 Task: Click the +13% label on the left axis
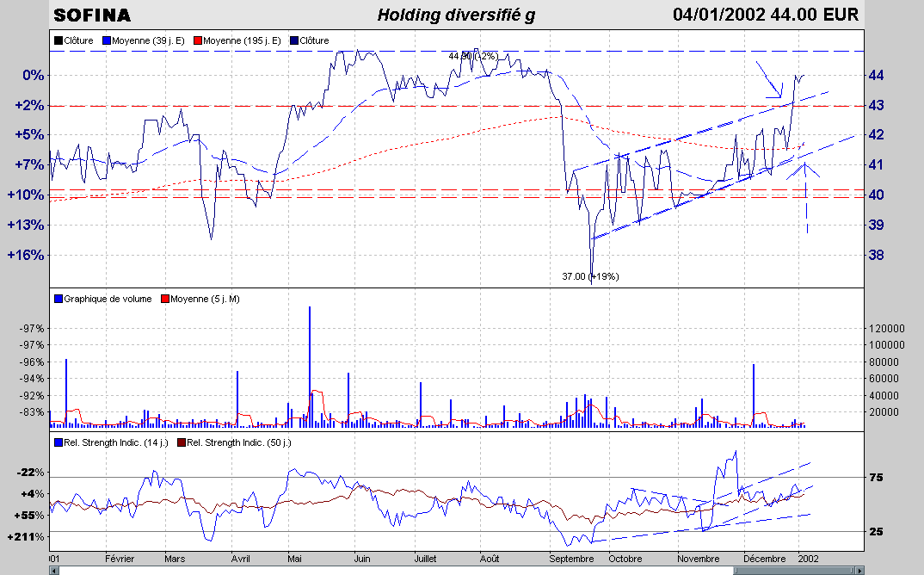click(25, 226)
